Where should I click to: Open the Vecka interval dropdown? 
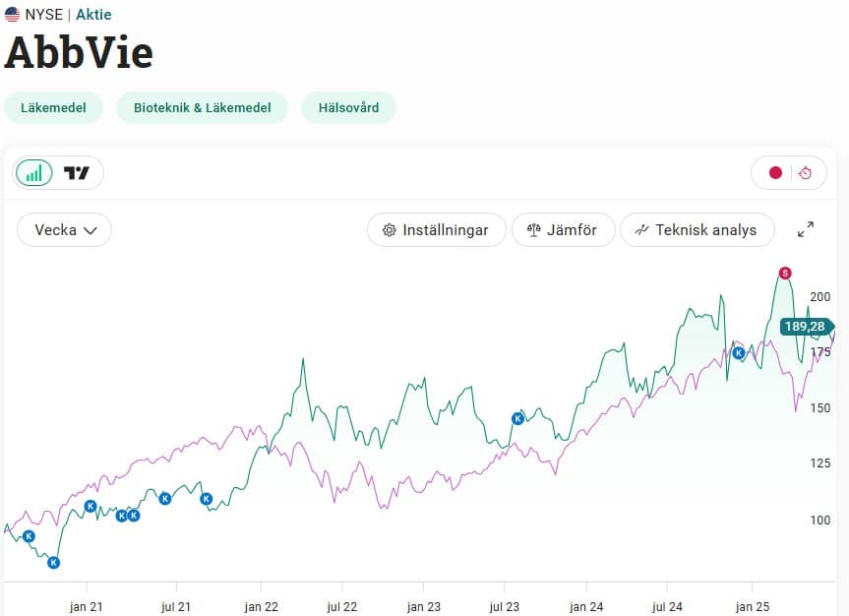coord(64,229)
